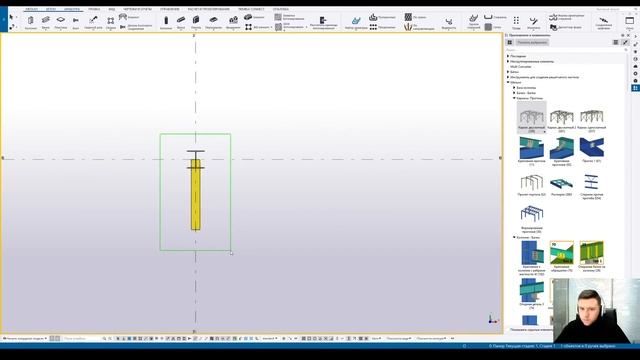Select the Bolt tool
Viewport: 640px width, 360px height.
pos(76,22)
